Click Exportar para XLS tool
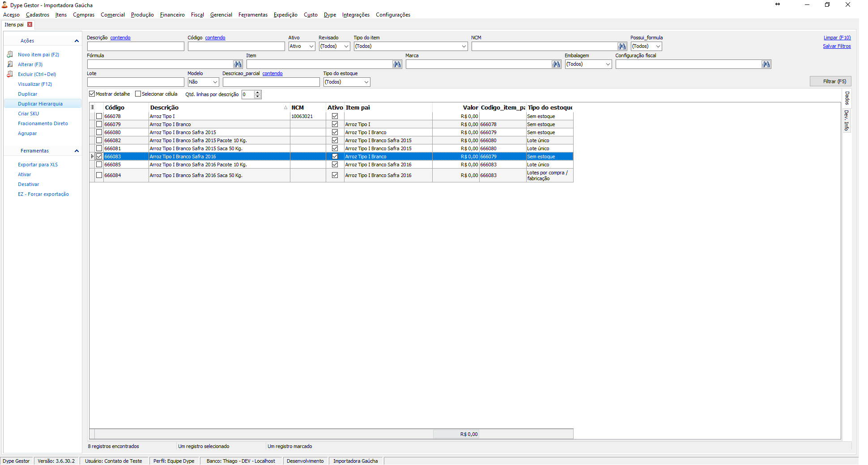The height and width of the screenshot is (465, 868). [38, 165]
